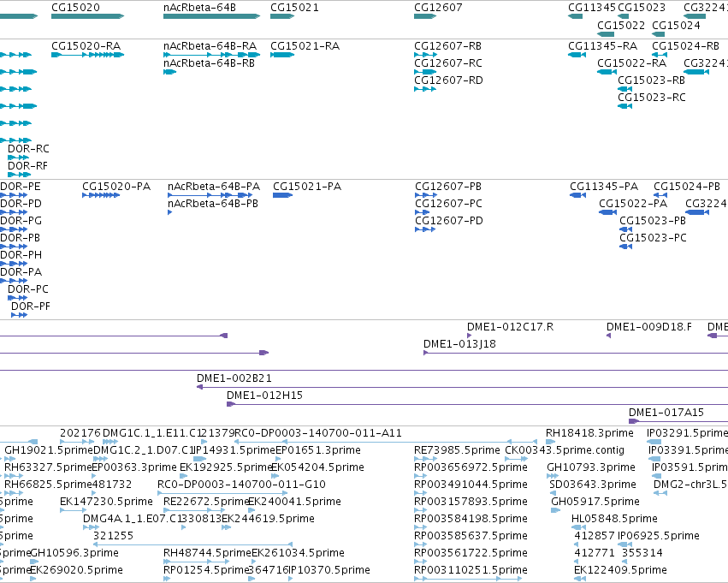Select the CG15021 gene feature

point(282,16)
